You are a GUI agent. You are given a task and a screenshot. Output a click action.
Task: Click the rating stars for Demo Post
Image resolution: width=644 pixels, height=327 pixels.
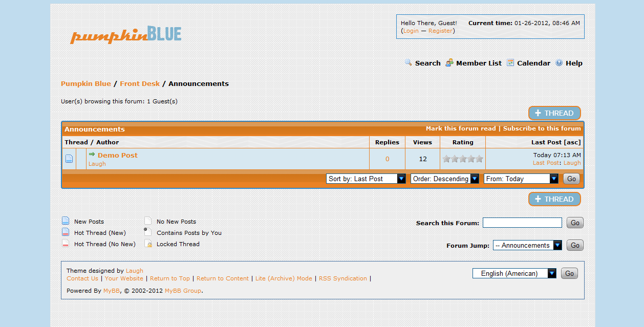(x=463, y=159)
